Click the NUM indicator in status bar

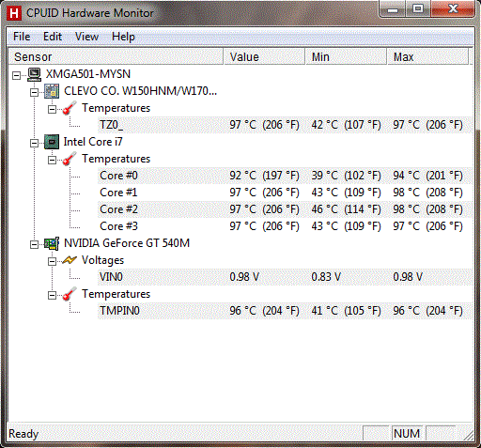[407, 434]
